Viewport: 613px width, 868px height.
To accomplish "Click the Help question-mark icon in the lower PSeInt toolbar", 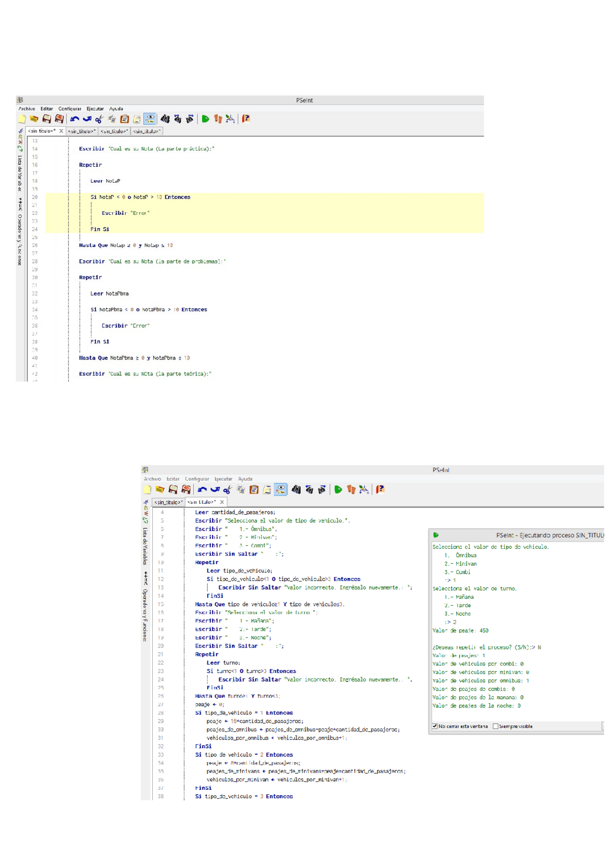I will (380, 489).
